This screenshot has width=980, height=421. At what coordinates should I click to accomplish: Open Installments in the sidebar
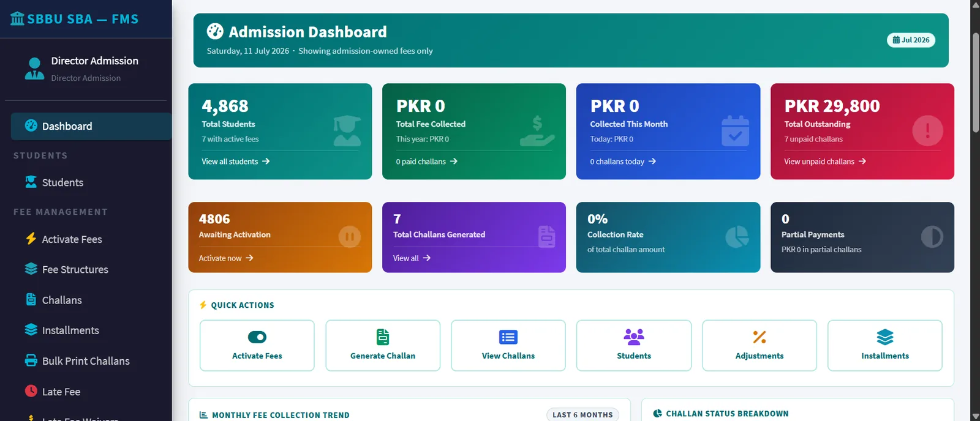pos(91,330)
